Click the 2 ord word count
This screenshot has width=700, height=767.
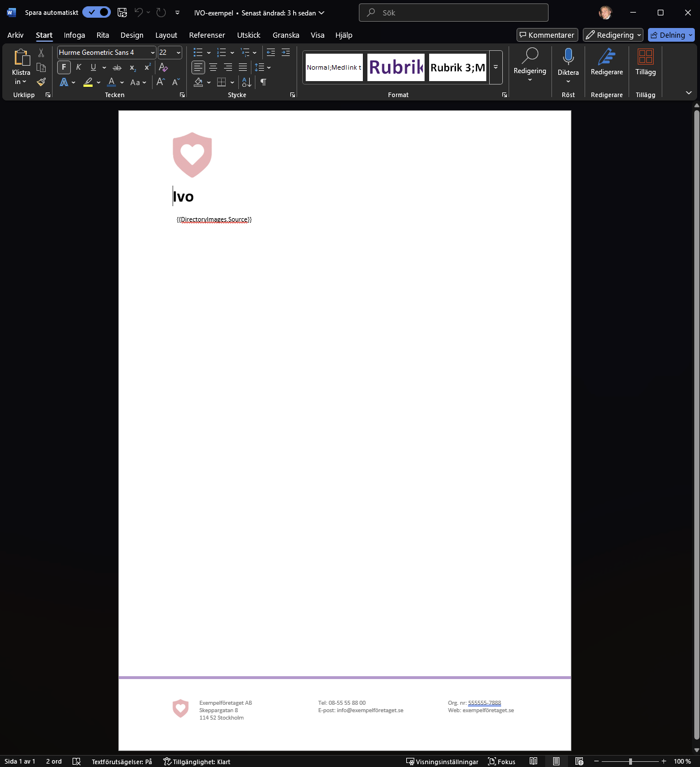54,761
